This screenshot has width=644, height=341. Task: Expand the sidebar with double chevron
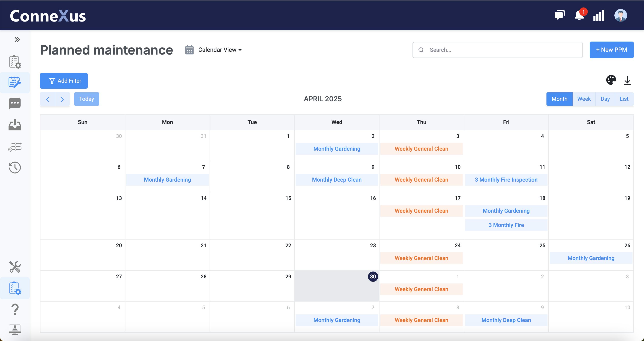click(x=17, y=39)
